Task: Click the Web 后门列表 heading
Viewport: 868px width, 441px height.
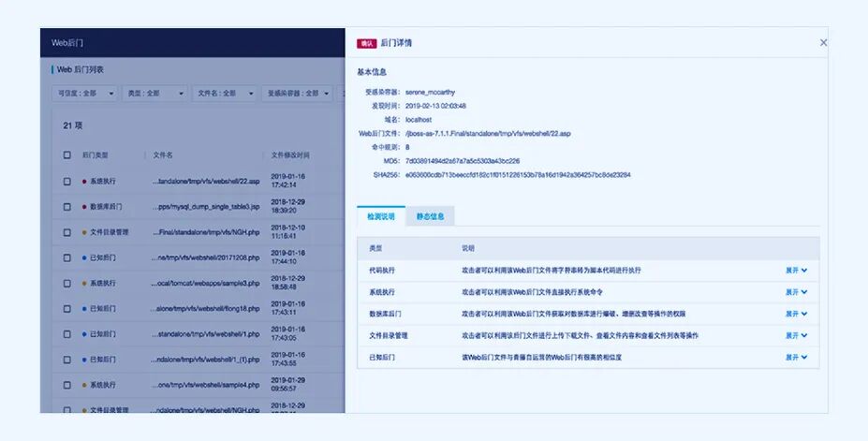Action: click(81, 69)
